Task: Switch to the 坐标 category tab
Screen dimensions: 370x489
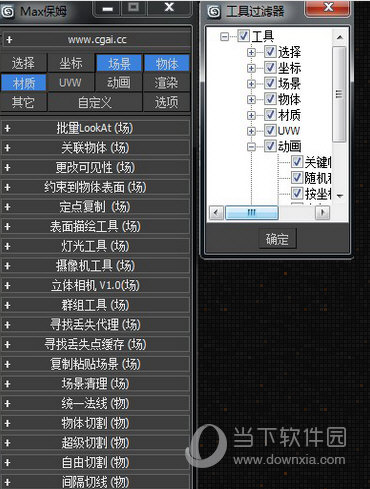Action: point(71,63)
